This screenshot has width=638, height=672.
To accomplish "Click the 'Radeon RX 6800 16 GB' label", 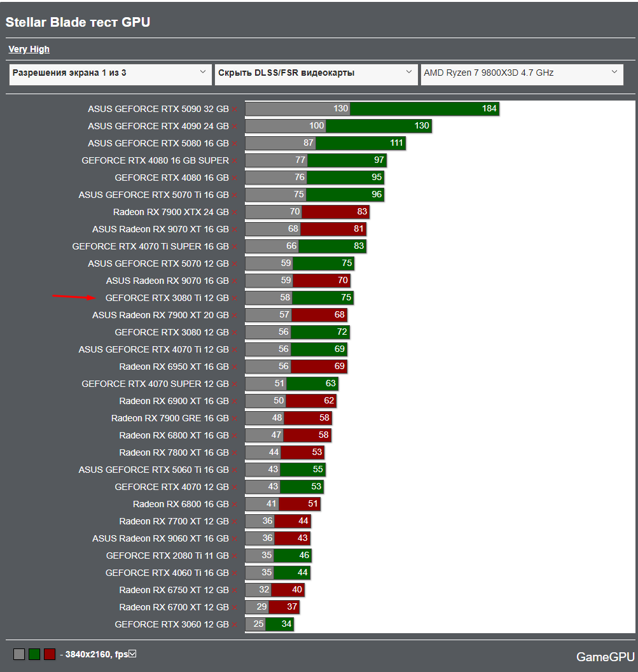I will coord(181,504).
